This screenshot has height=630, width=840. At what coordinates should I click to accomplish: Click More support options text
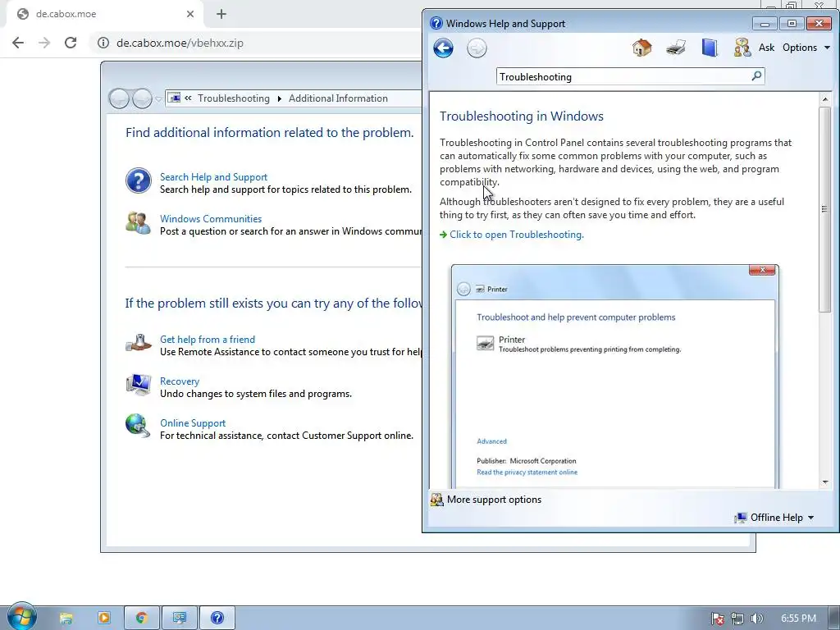494,500
